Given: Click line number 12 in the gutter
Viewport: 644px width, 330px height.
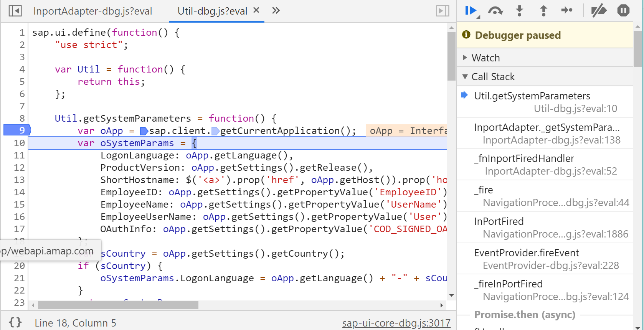Looking at the screenshot, I should pos(19,168).
